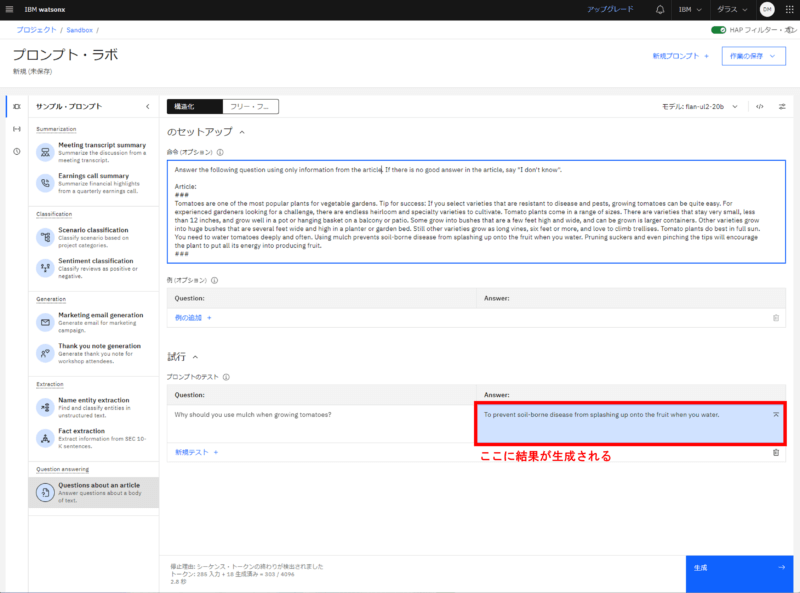Select Sentiment classification sample

click(93, 268)
